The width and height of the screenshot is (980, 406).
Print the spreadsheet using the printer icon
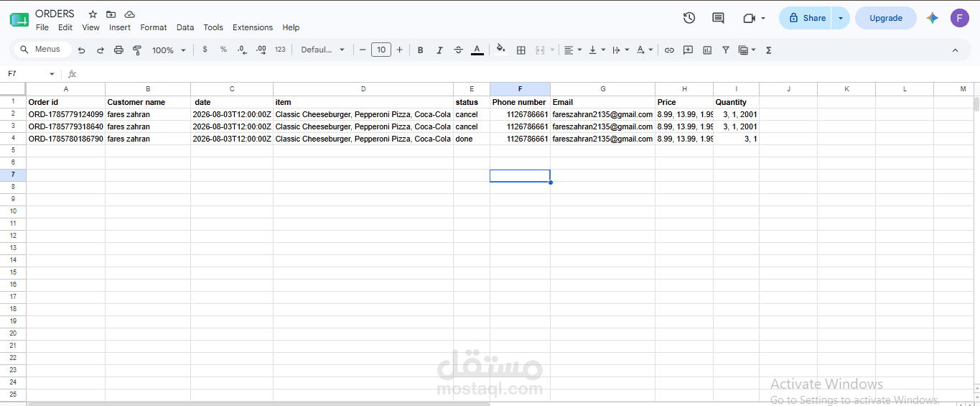[118, 50]
